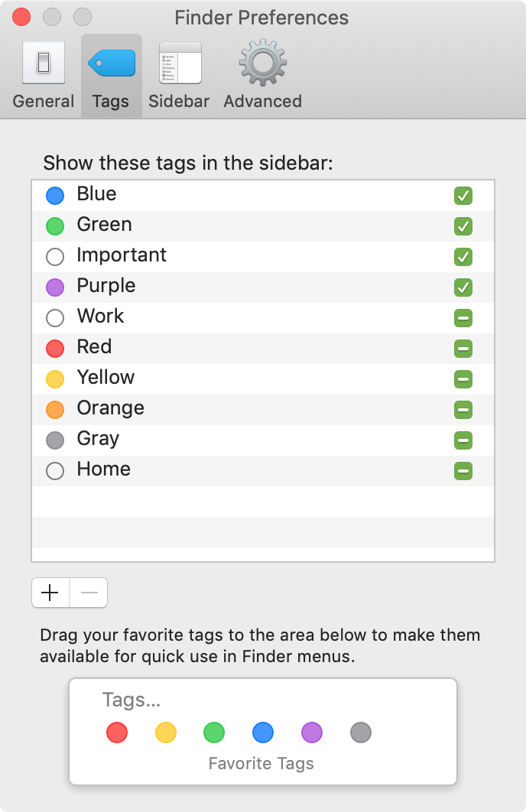The width and height of the screenshot is (526, 812).
Task: Click the minus button to remove tag
Action: coord(89,593)
